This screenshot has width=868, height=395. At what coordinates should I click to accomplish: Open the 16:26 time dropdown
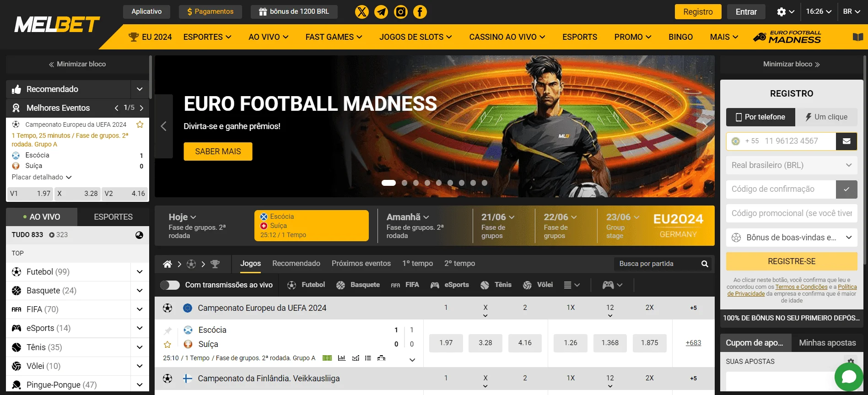[x=819, y=12]
